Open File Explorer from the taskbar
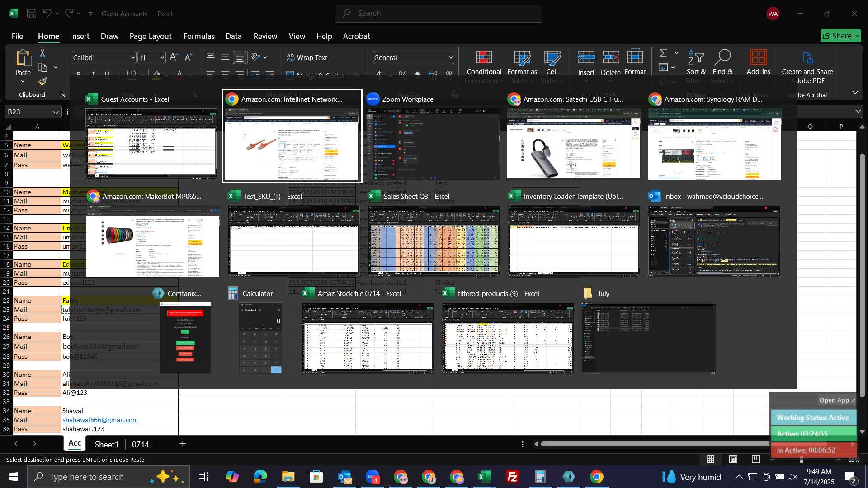 coord(288,477)
